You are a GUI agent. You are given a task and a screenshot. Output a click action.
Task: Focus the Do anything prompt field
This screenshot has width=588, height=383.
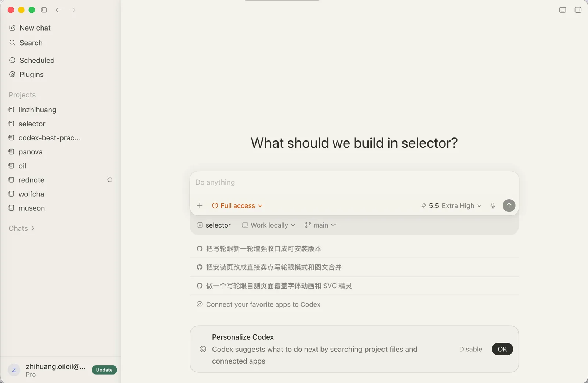tap(354, 183)
